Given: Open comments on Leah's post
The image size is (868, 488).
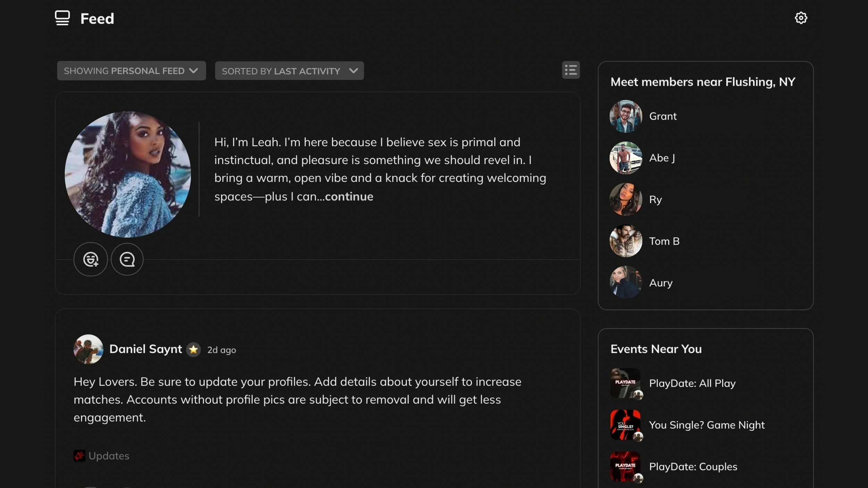Looking at the screenshot, I should click(x=127, y=259).
